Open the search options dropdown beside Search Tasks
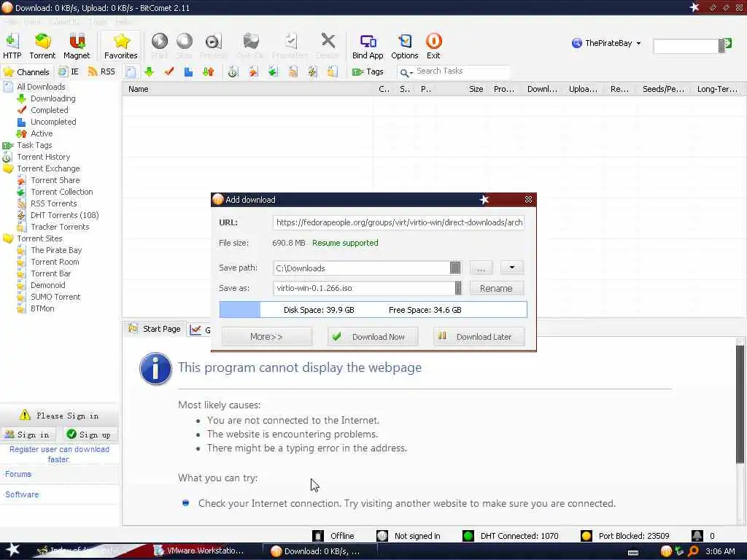 point(406,72)
